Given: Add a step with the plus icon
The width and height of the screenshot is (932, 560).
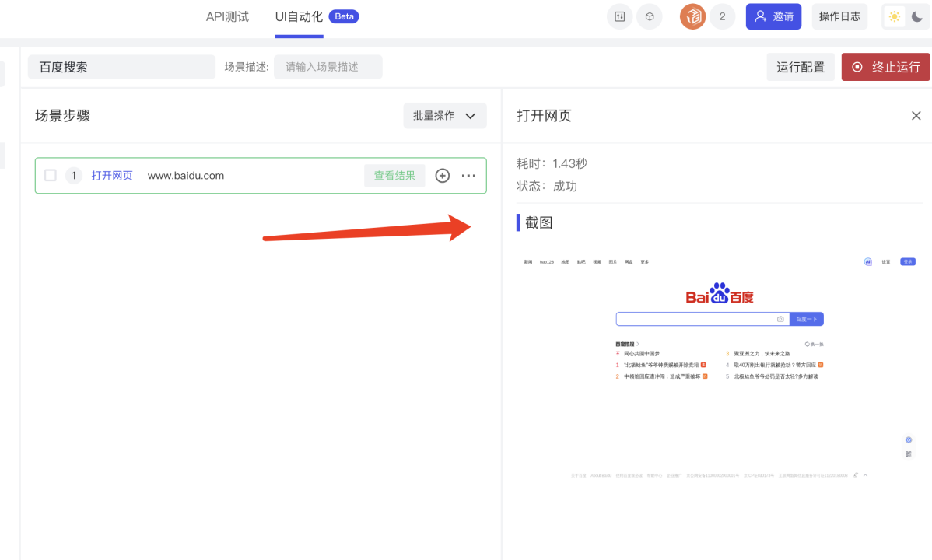Looking at the screenshot, I should [x=442, y=175].
